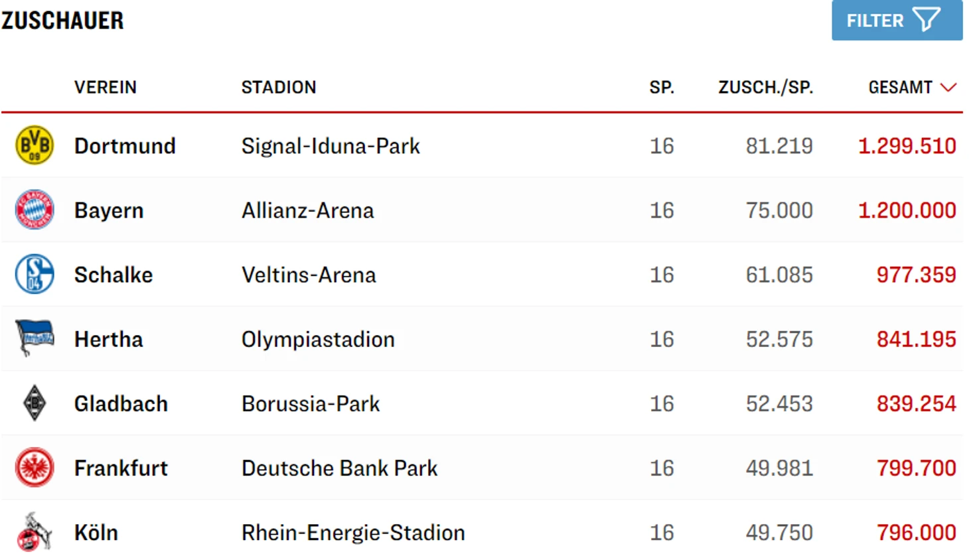Select the Köln team name

pos(96,533)
